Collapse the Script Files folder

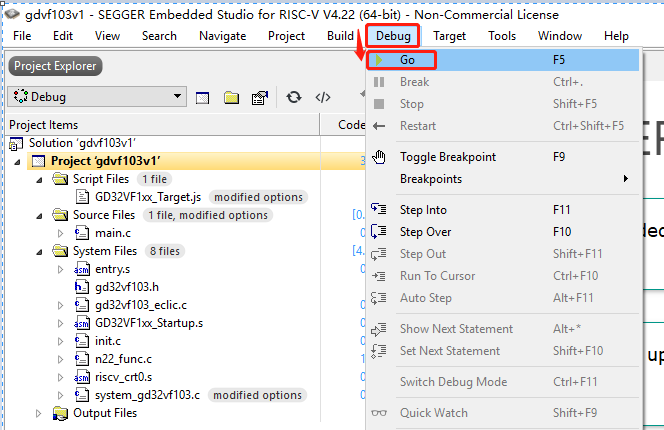(x=39, y=180)
